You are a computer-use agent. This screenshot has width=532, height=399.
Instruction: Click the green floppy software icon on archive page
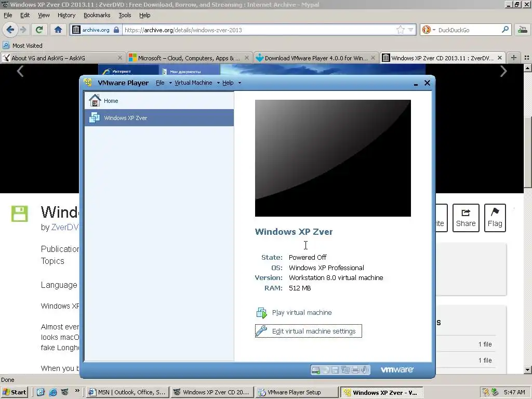pyautogui.click(x=20, y=214)
